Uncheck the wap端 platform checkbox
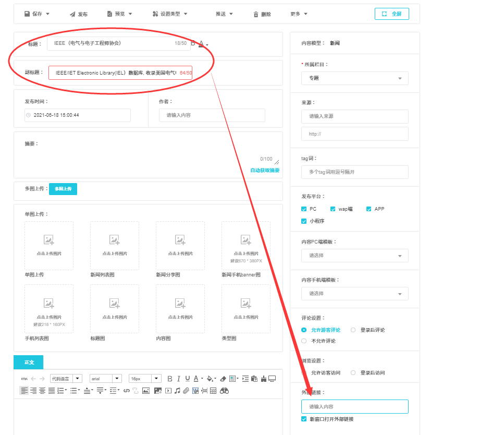The width and height of the screenshot is (504, 435). coord(333,209)
